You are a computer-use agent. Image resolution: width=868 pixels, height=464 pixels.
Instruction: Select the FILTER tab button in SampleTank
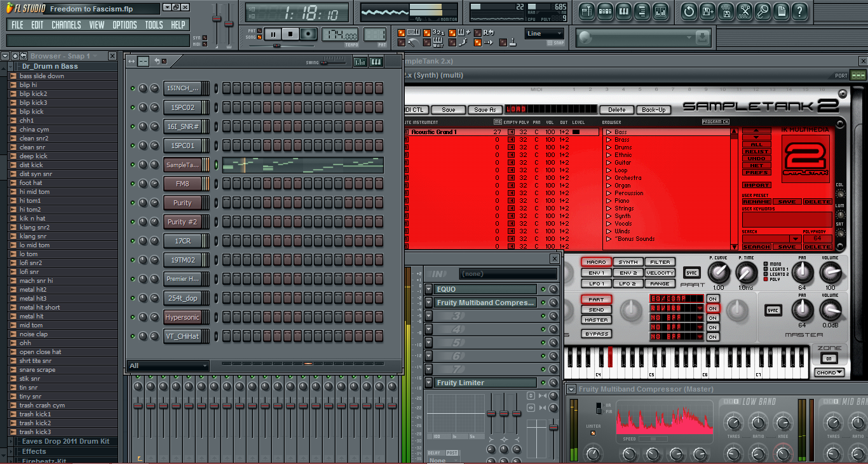pyautogui.click(x=660, y=262)
